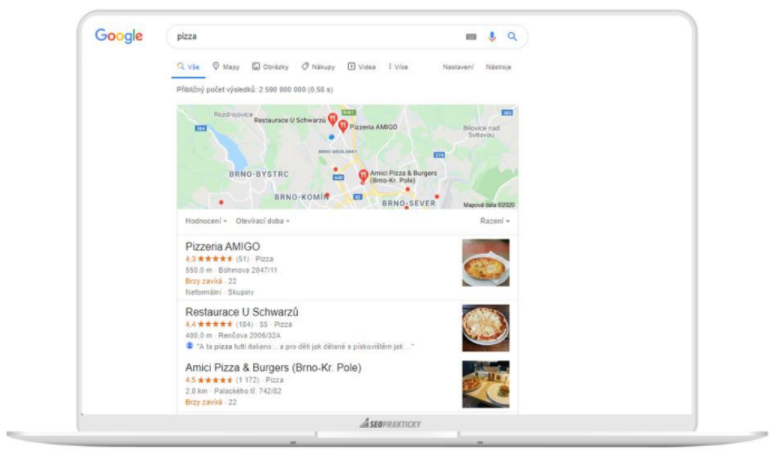
Task: Expand the Otevírací doba dropdown
Action: [262, 221]
